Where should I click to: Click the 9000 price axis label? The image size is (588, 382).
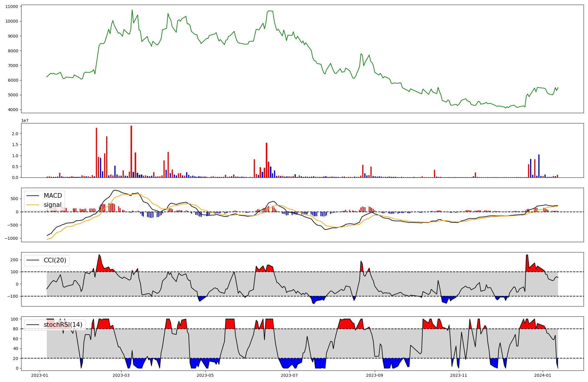tap(13, 36)
